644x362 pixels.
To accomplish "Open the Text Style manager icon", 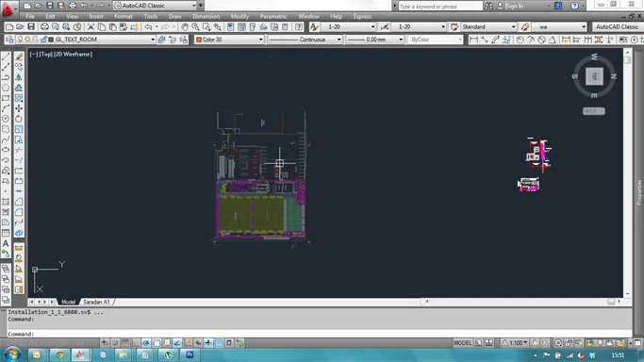I will (314, 27).
